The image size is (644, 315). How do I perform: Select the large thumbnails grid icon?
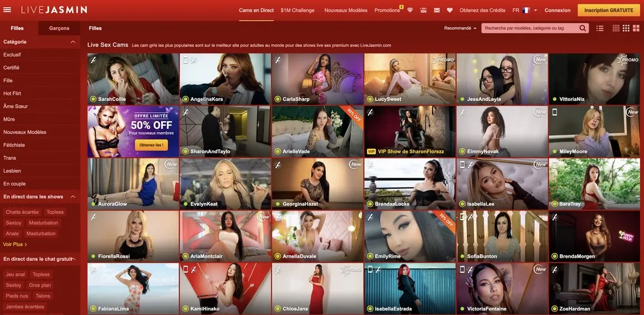point(636,28)
